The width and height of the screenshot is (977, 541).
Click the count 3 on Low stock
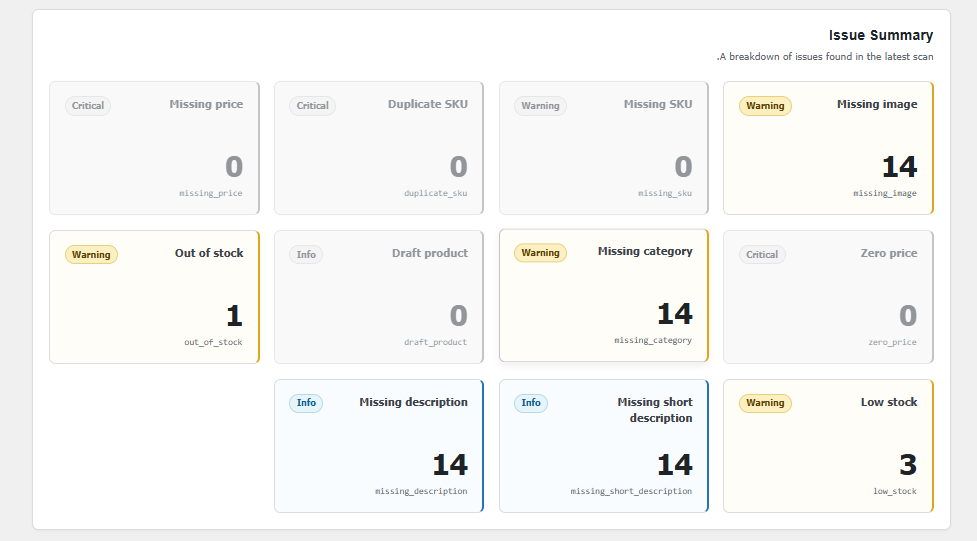(x=908, y=465)
